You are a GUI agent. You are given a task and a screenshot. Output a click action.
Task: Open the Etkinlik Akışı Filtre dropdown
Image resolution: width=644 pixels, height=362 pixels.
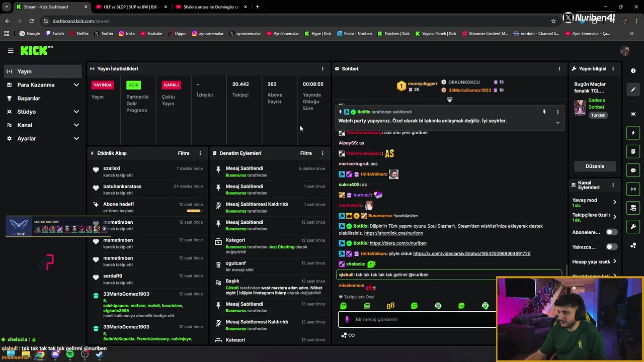coord(184,153)
